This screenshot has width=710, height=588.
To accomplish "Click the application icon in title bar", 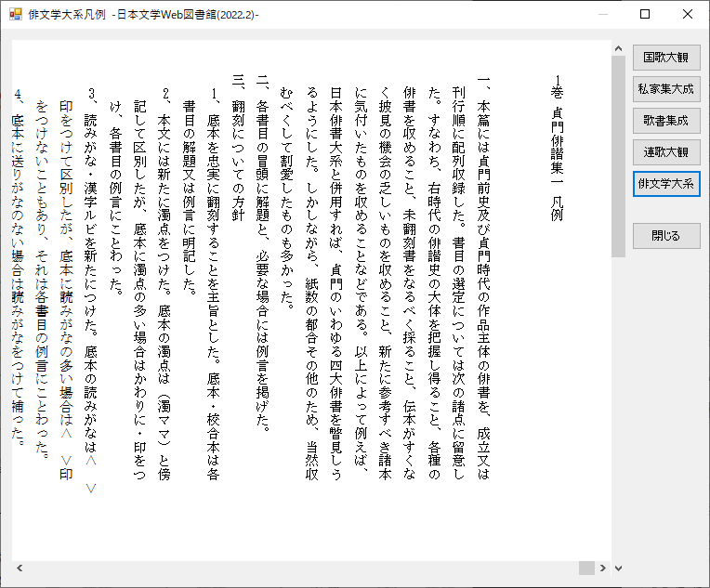I will pos(16,15).
